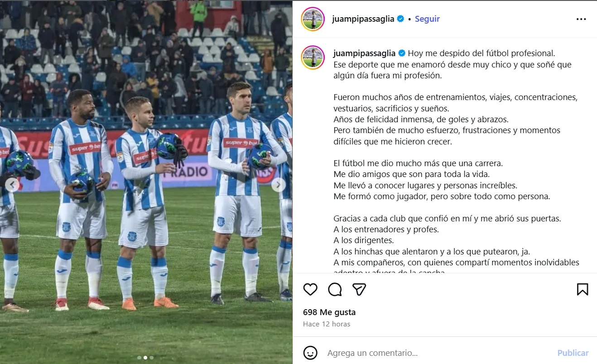
Task: Open comments with the speech bubble icon
Action: [x=335, y=289]
